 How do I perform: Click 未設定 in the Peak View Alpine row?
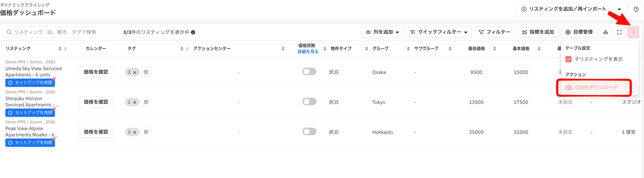pyautogui.click(x=565, y=132)
